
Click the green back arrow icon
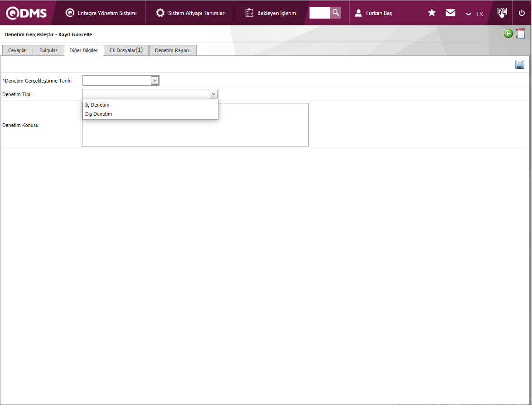(x=508, y=34)
